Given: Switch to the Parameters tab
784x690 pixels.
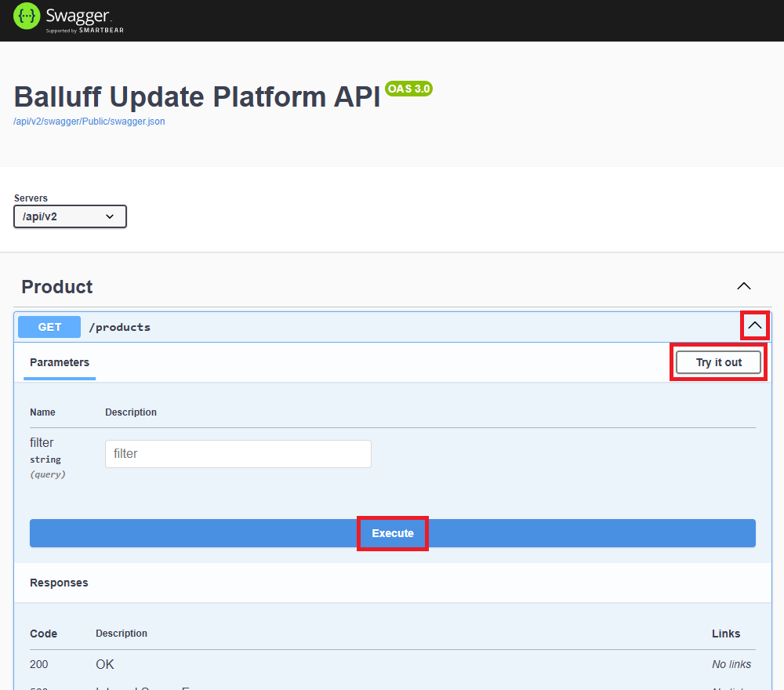Looking at the screenshot, I should click(60, 362).
